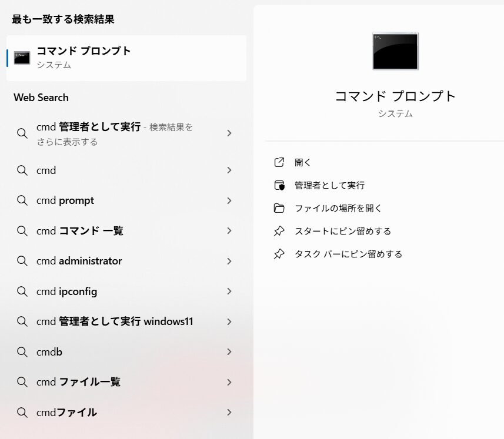Choose スタートにピン留めする
Image resolution: width=504 pixels, height=439 pixels.
pyautogui.click(x=343, y=231)
